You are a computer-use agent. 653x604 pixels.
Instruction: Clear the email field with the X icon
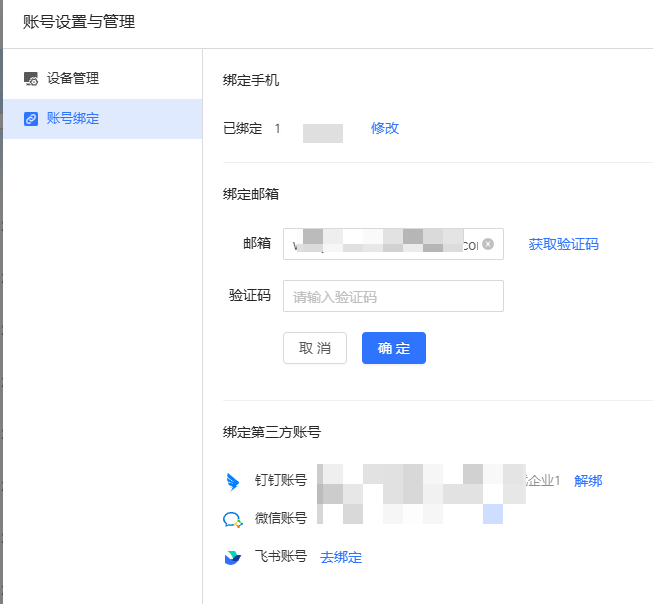tap(488, 244)
